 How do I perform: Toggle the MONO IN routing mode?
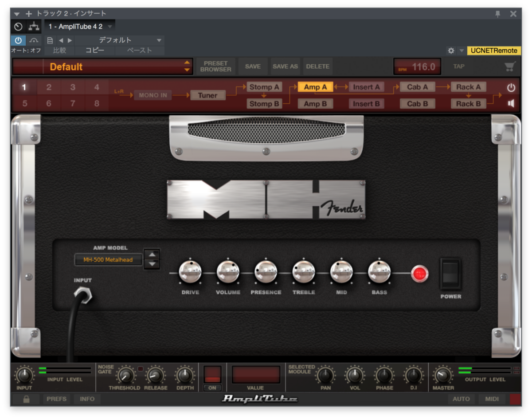click(x=153, y=95)
